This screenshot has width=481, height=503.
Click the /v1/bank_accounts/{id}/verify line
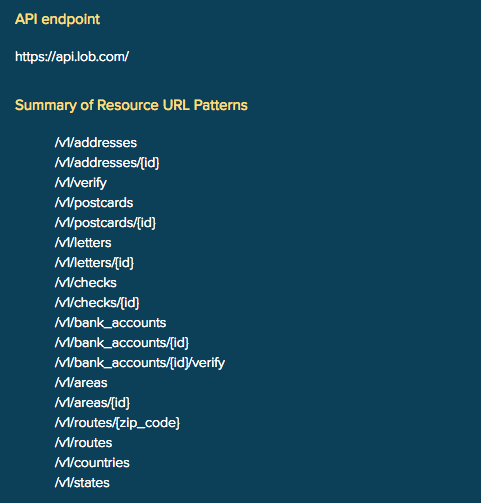[x=140, y=363]
